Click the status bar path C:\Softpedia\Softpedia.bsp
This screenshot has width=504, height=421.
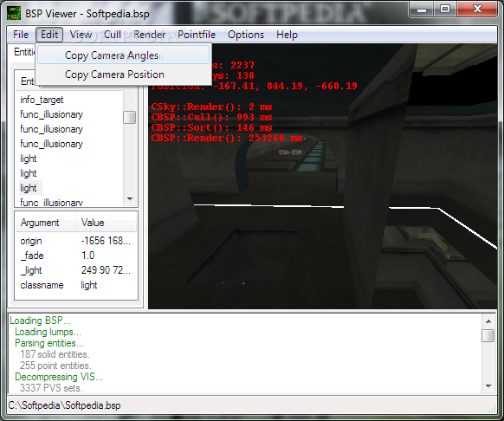pos(65,405)
